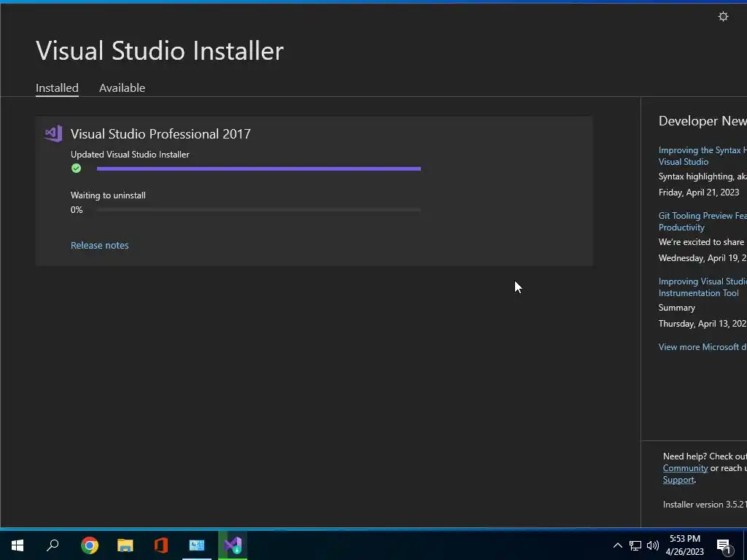Open 'Improving Visual Studio Instrumentation Tool' article
The height and width of the screenshot is (560, 747).
(703, 287)
